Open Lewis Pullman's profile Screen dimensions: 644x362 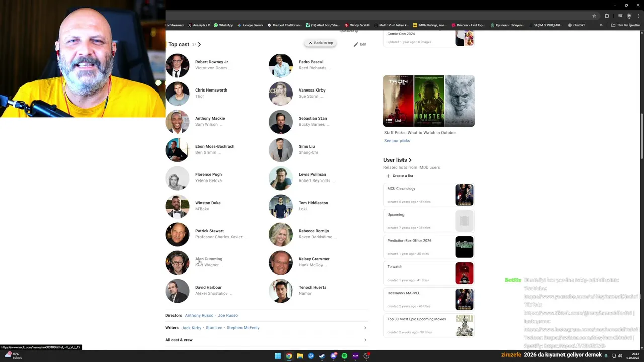point(312,174)
